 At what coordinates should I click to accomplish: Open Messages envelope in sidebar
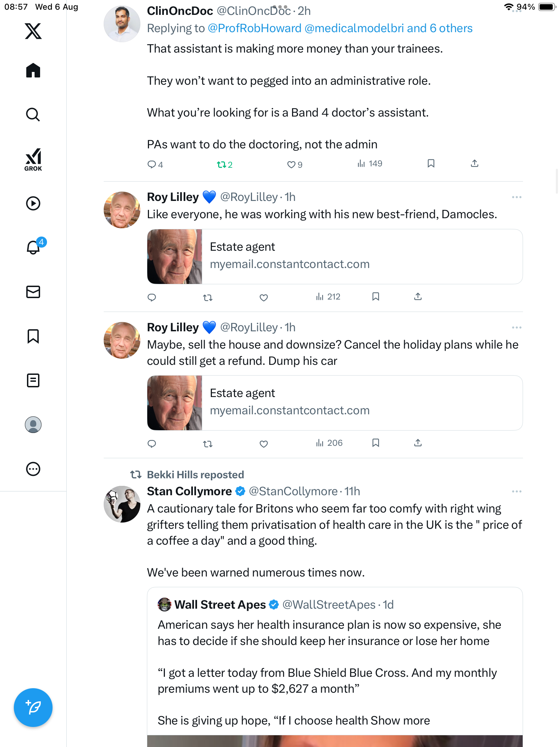pos(33,292)
